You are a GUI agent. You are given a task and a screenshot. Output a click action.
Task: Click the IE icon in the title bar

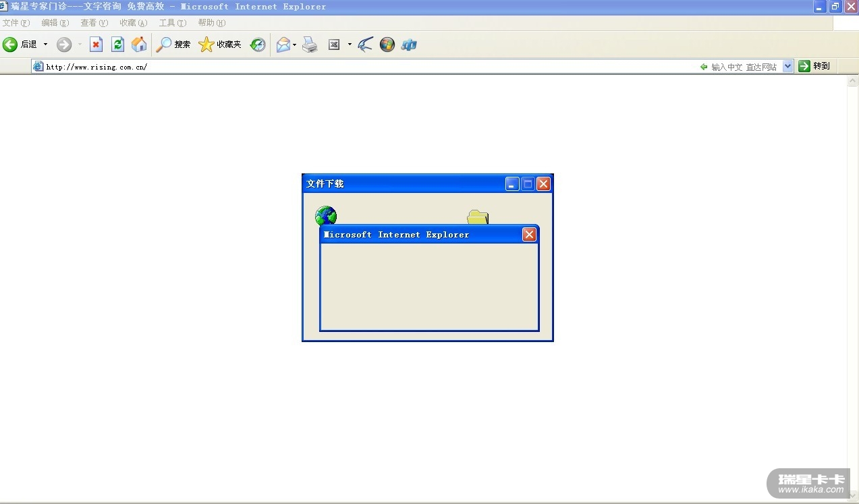point(4,6)
